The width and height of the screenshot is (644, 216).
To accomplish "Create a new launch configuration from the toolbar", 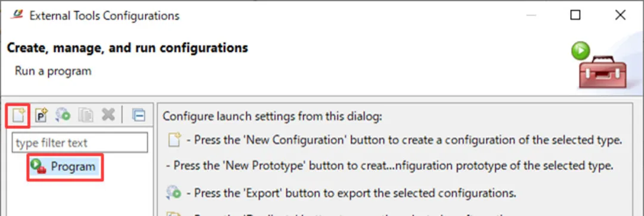I will pyautogui.click(x=17, y=116).
